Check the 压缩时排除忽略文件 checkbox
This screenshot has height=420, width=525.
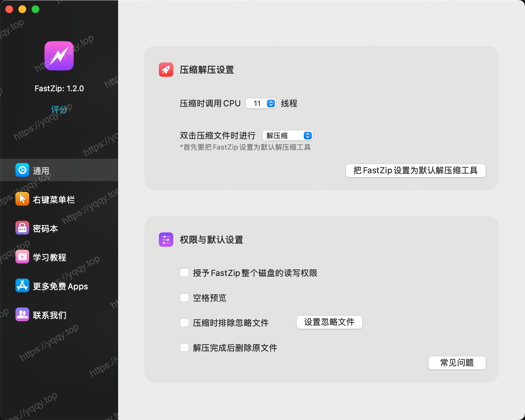pyautogui.click(x=184, y=323)
